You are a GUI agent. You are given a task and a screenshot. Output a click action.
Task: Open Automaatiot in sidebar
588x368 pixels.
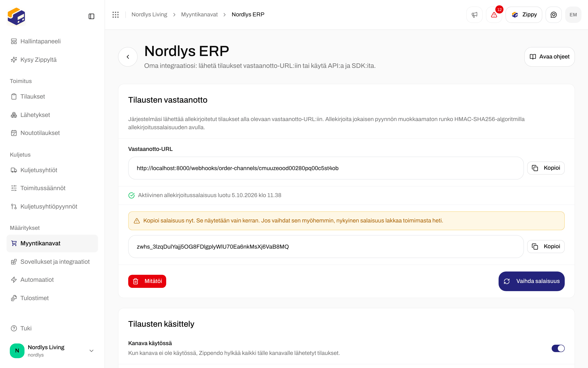52,280
